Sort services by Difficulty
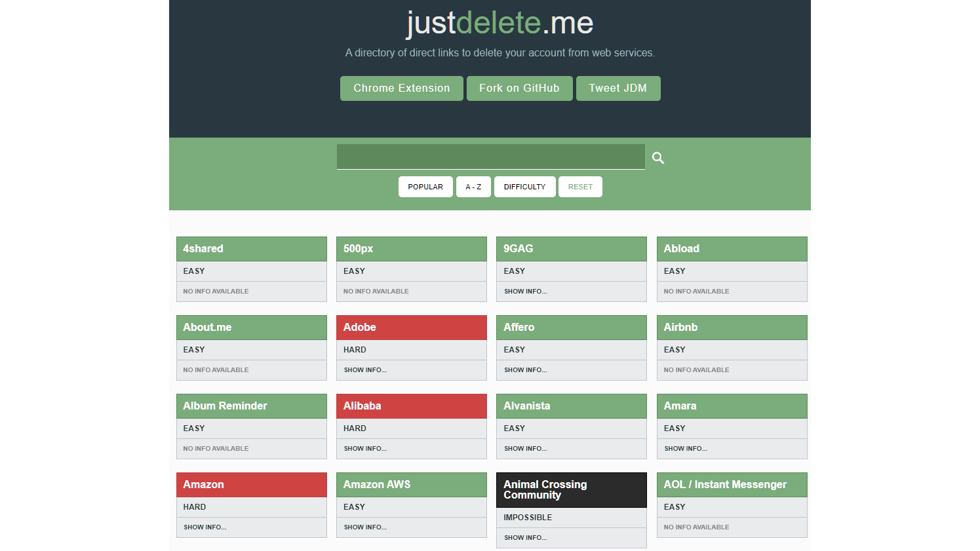980x551 pixels. pyautogui.click(x=524, y=187)
